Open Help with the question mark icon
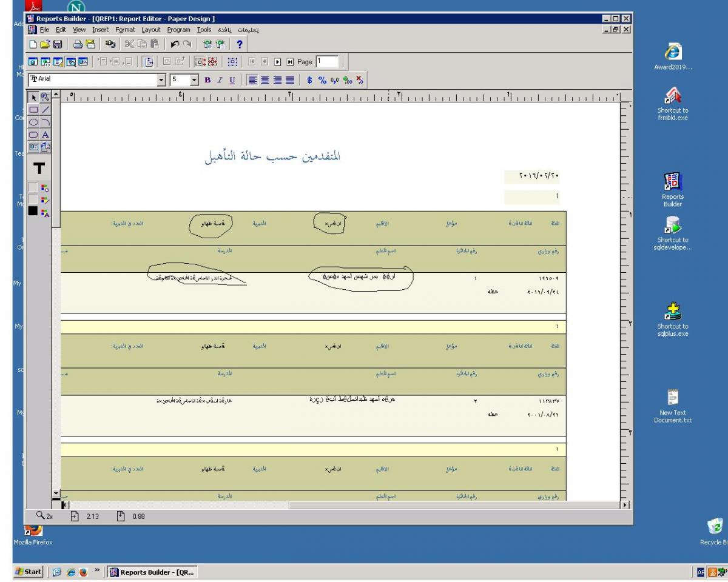This screenshot has height=582, width=728. point(240,44)
